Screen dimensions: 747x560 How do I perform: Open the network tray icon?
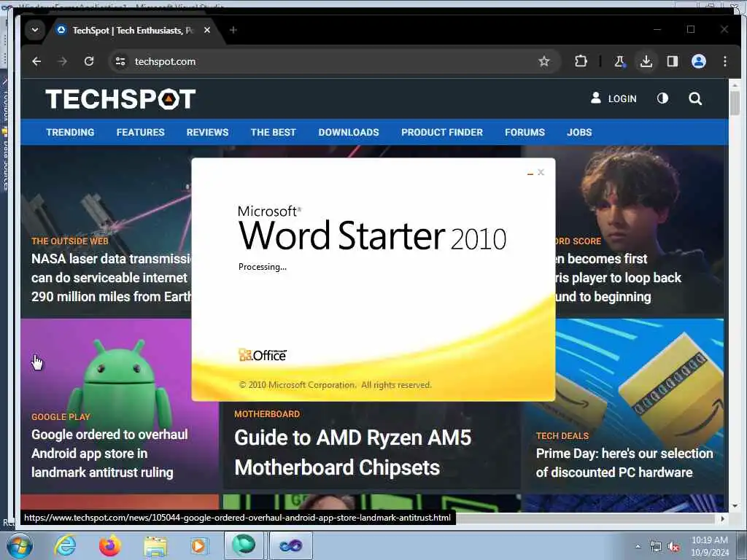coord(656,547)
